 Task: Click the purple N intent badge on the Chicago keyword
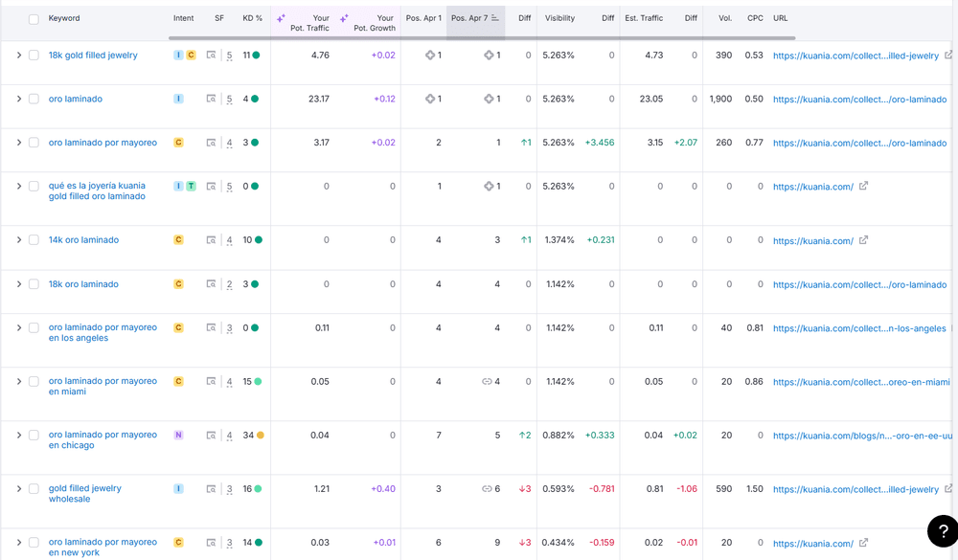(177, 434)
